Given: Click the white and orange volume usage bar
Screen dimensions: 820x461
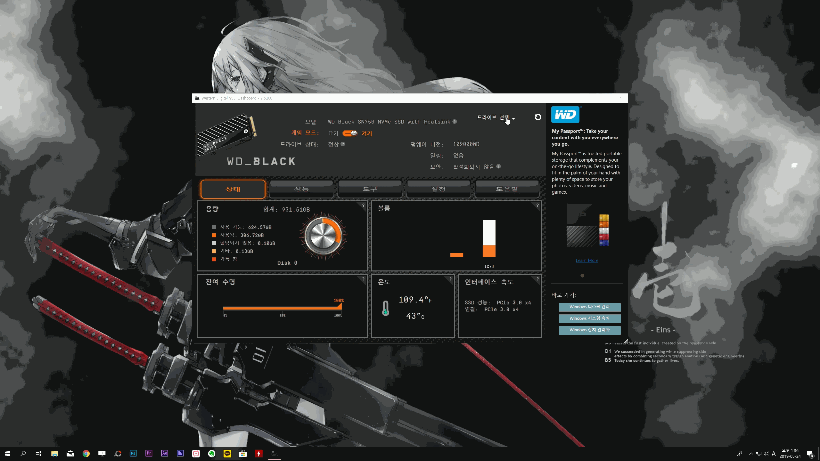Looking at the screenshot, I should [x=489, y=238].
